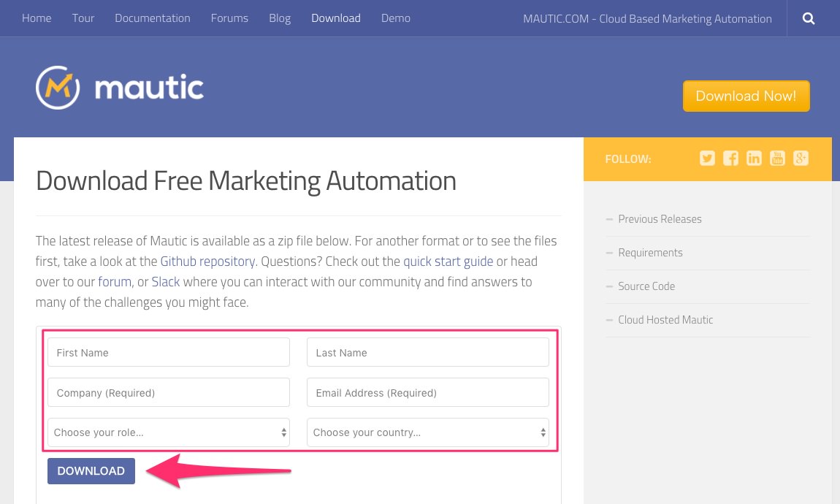Open the Tour page

(83, 18)
